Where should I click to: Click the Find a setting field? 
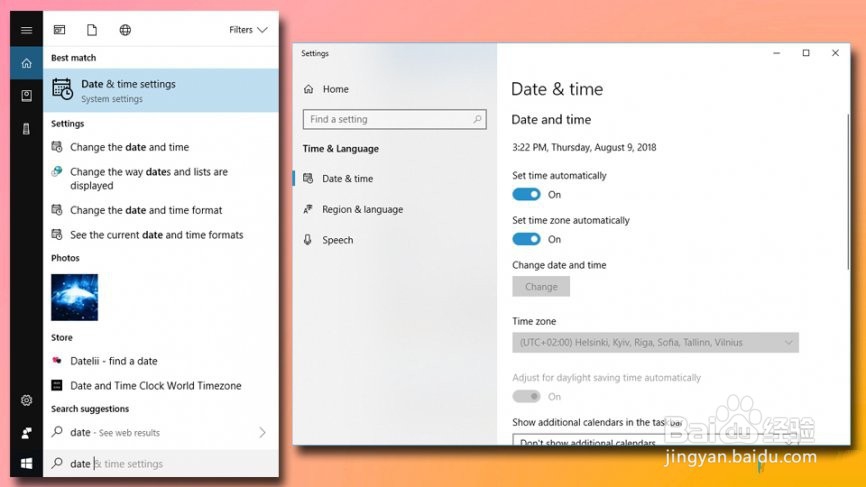coord(394,119)
